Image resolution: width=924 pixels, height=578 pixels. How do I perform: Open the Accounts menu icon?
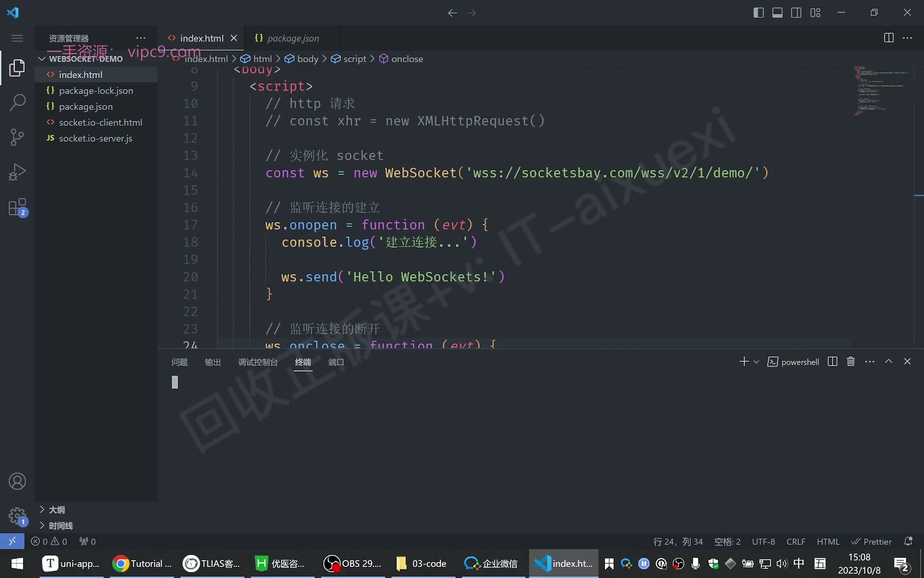17,481
